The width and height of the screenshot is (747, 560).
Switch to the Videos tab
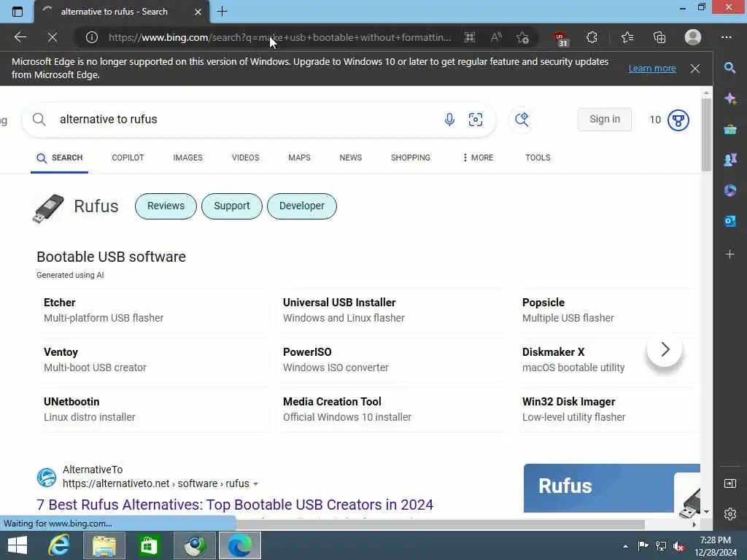[245, 157]
